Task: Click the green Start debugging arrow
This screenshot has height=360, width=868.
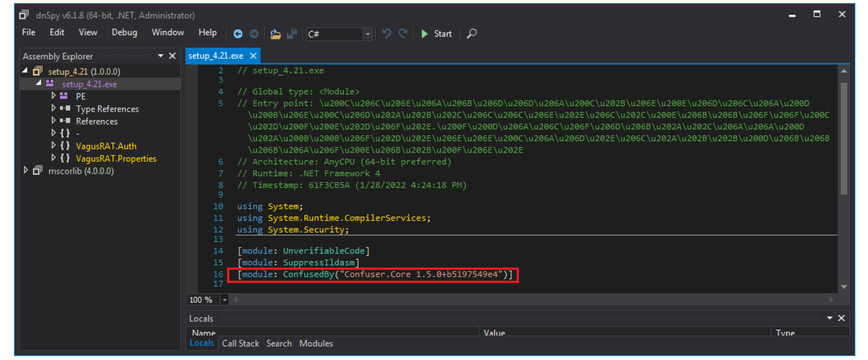Action: click(x=424, y=34)
